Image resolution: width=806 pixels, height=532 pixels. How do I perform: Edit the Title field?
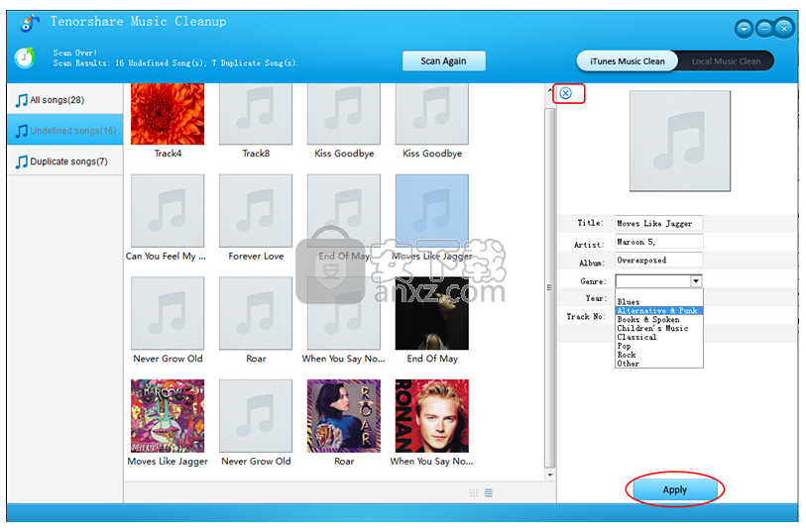pyautogui.click(x=658, y=223)
